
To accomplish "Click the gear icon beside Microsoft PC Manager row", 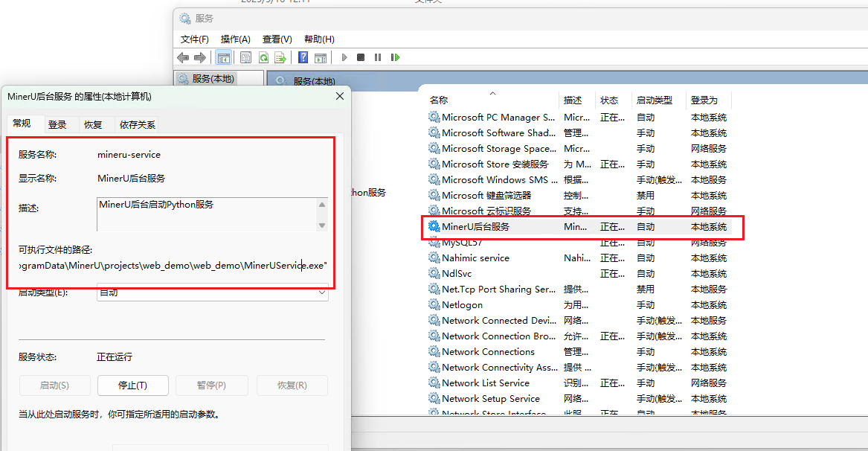I will [434, 117].
